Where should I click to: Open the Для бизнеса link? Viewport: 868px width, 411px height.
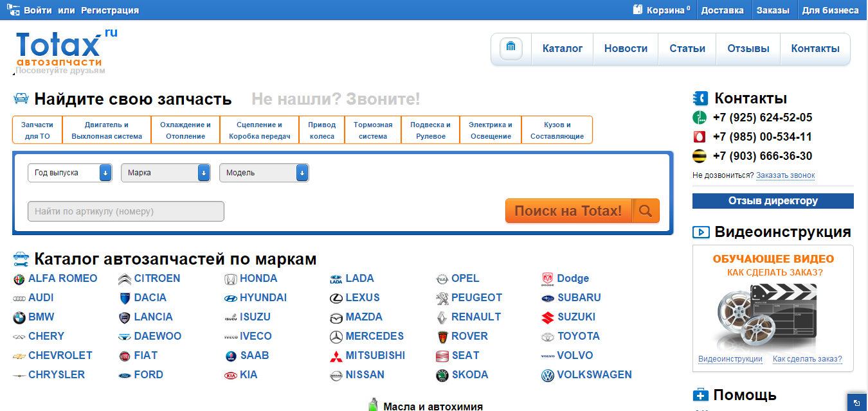click(x=830, y=10)
